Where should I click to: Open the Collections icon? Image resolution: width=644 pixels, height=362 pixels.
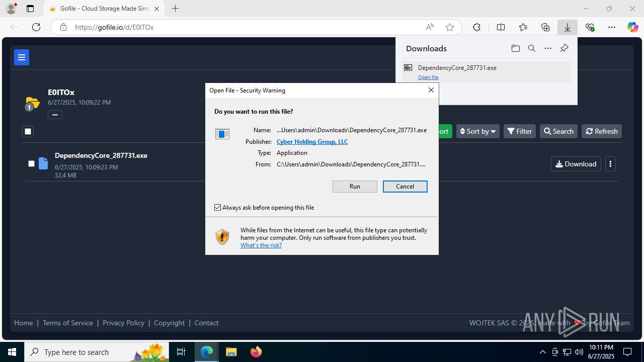(x=545, y=27)
